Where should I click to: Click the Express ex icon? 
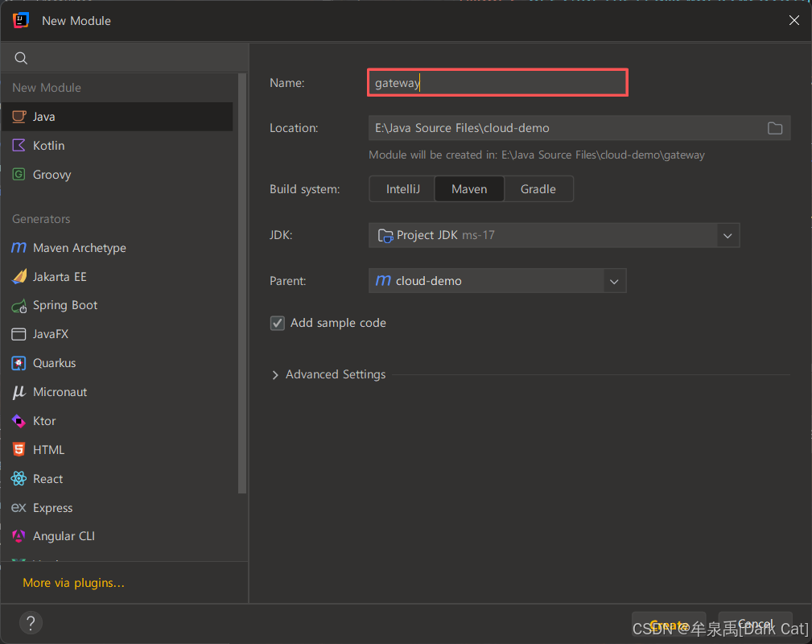pyautogui.click(x=19, y=507)
